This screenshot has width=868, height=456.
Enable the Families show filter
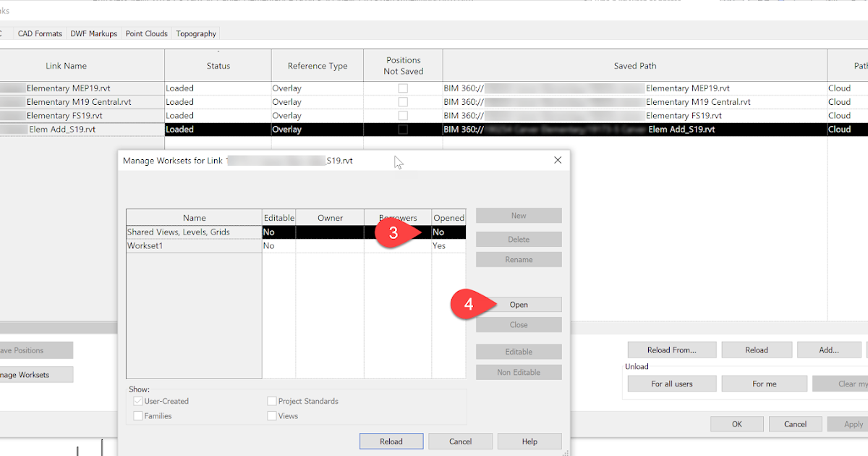click(137, 415)
